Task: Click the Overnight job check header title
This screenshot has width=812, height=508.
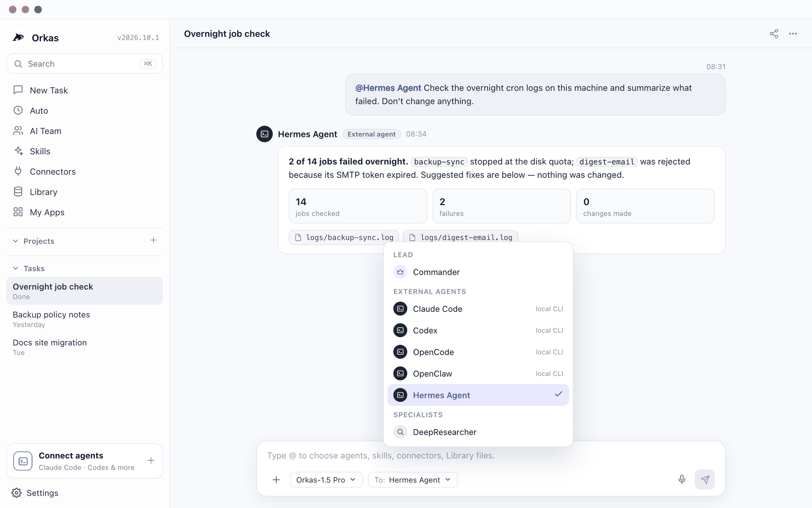Action: point(227,34)
